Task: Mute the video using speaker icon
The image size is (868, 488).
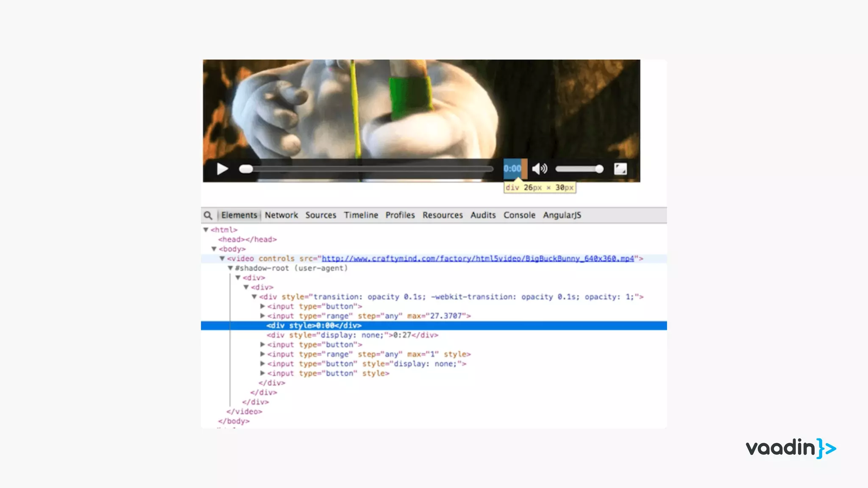Action: tap(540, 169)
